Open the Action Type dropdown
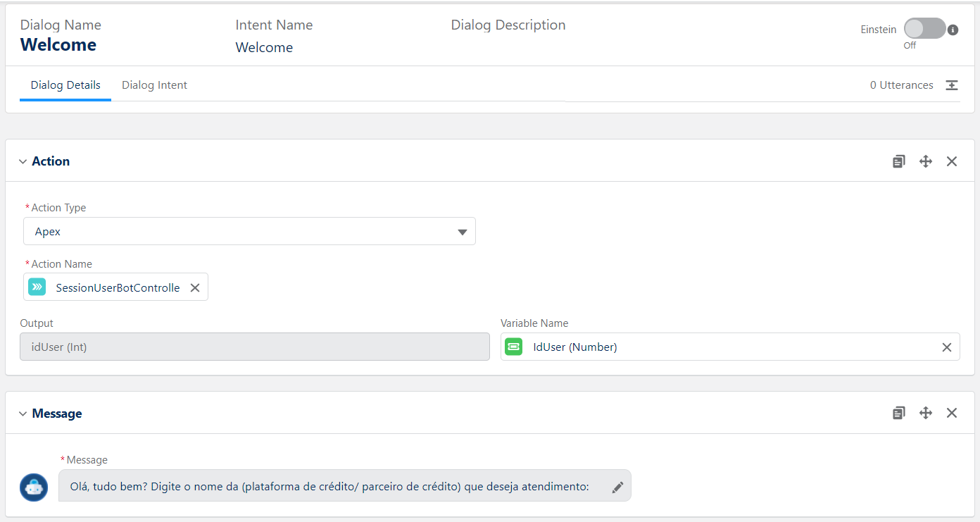Viewport: 980px width, 522px height. tap(250, 231)
